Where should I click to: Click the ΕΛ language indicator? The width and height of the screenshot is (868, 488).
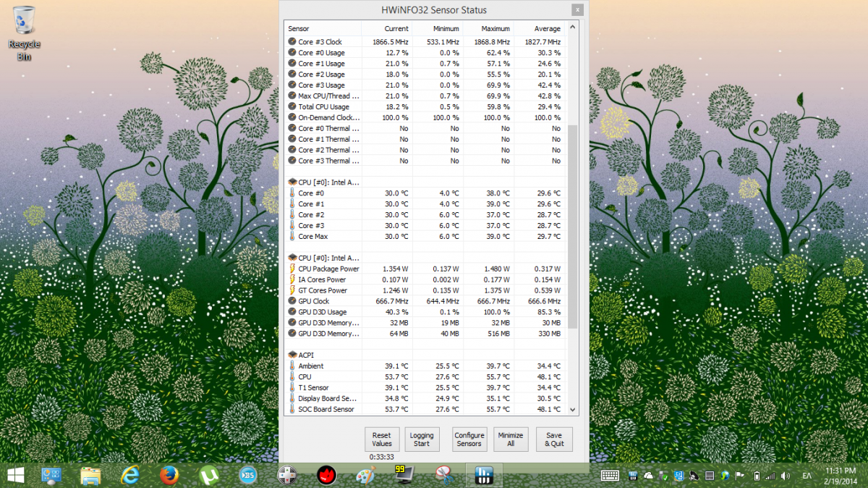[x=807, y=476]
